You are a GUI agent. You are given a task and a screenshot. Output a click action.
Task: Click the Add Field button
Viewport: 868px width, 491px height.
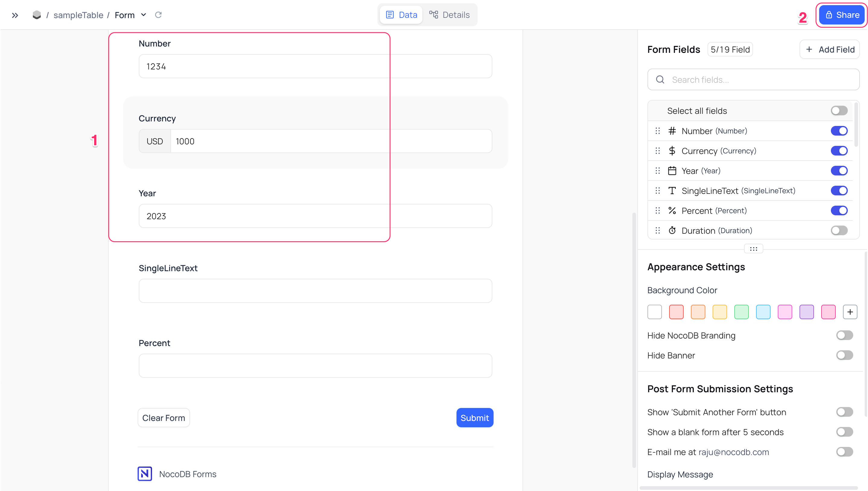(x=831, y=50)
